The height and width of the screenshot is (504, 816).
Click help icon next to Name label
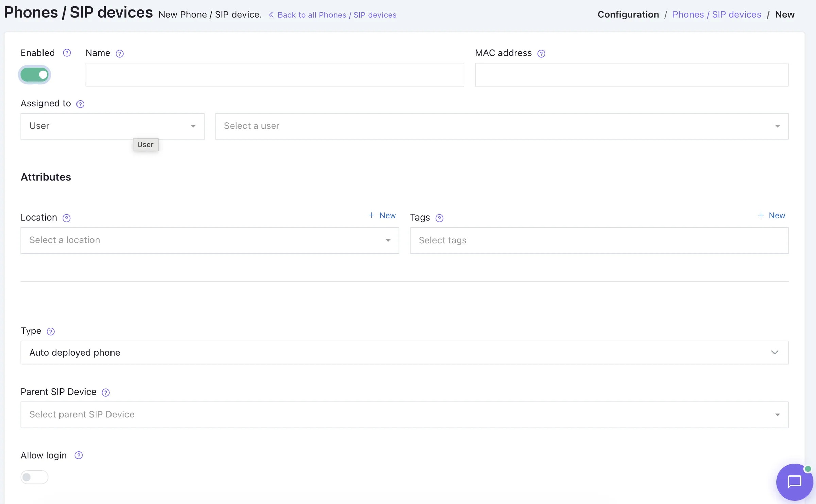pos(120,53)
